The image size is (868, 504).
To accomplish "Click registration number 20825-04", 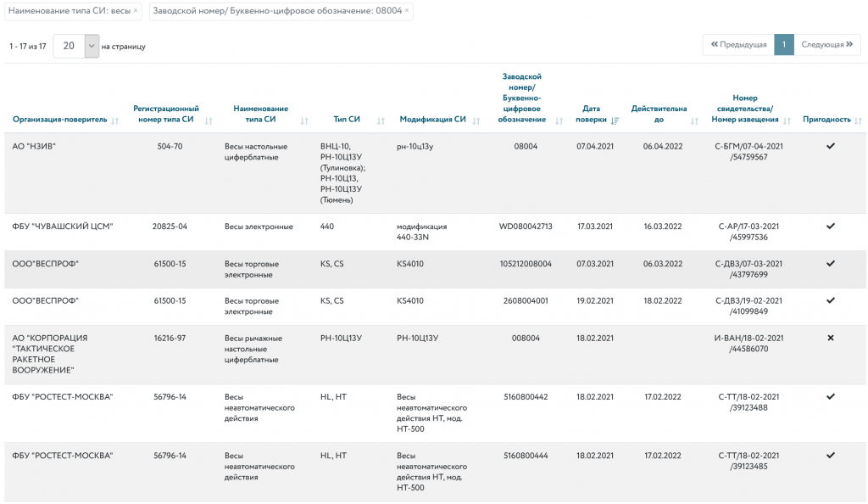I will pyautogui.click(x=170, y=227).
